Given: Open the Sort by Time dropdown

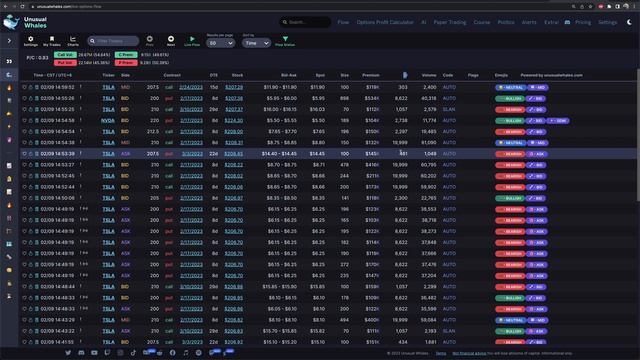Looking at the screenshot, I should pos(256,43).
